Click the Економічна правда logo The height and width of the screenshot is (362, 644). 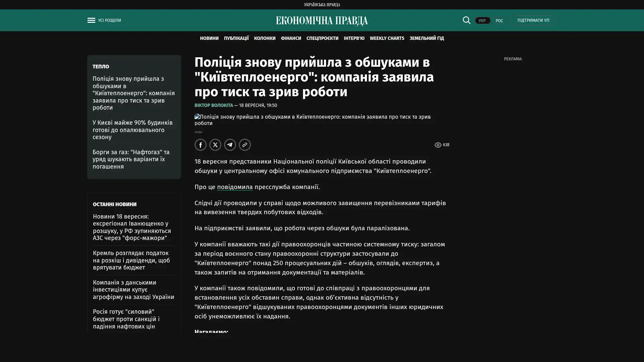coord(322,21)
